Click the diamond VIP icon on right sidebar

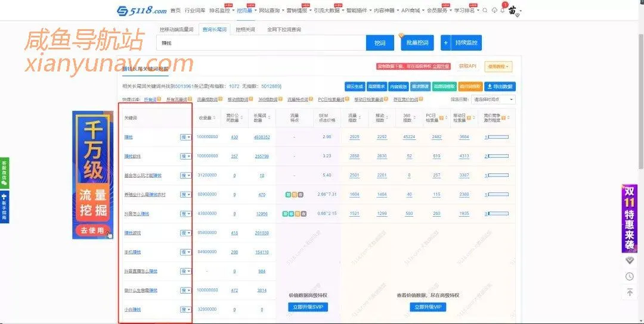(630, 260)
